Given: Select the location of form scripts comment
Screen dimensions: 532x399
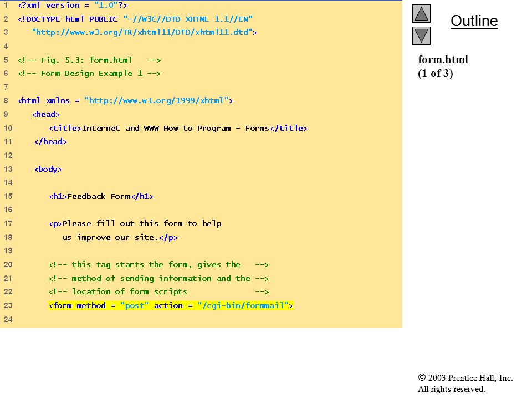Looking at the screenshot, I should tap(158, 292).
